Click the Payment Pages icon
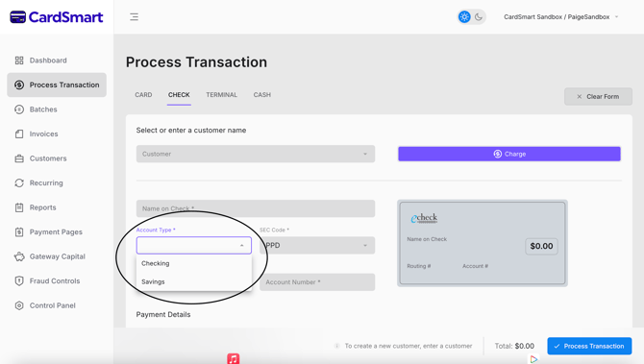 coord(19,231)
